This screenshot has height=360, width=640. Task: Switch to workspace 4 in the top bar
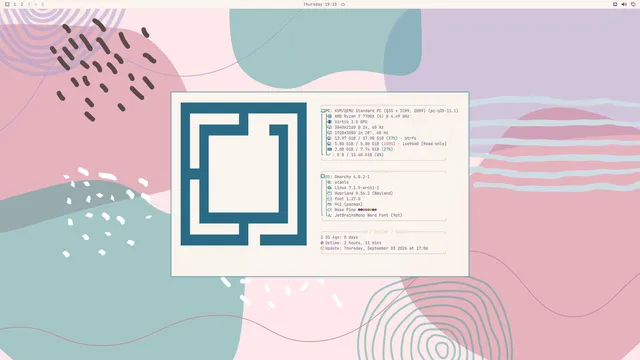36,4
